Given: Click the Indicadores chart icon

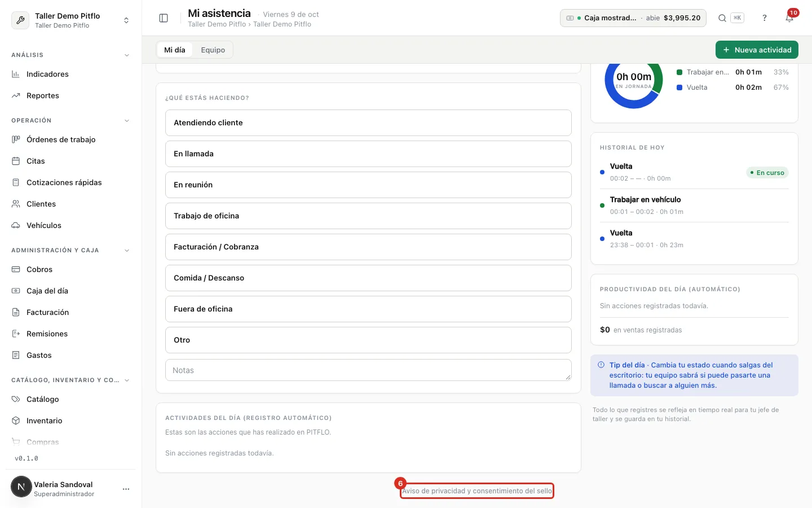Looking at the screenshot, I should 16,74.
